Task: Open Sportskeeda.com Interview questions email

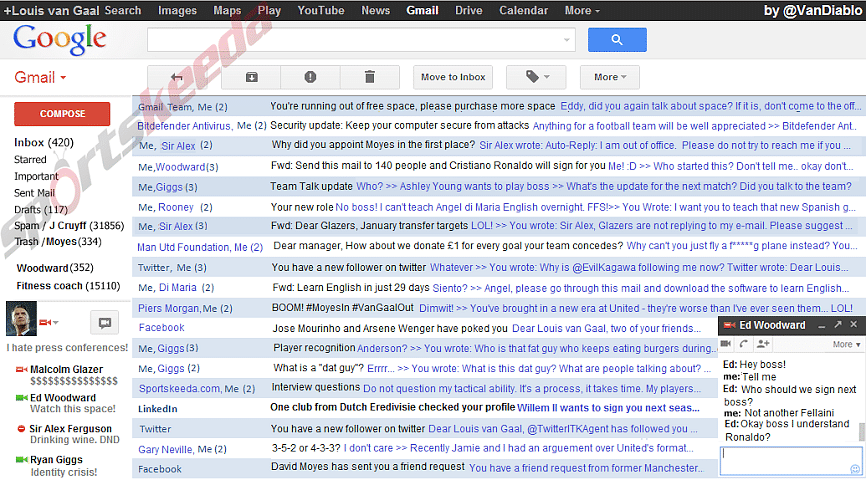Action: point(425,388)
